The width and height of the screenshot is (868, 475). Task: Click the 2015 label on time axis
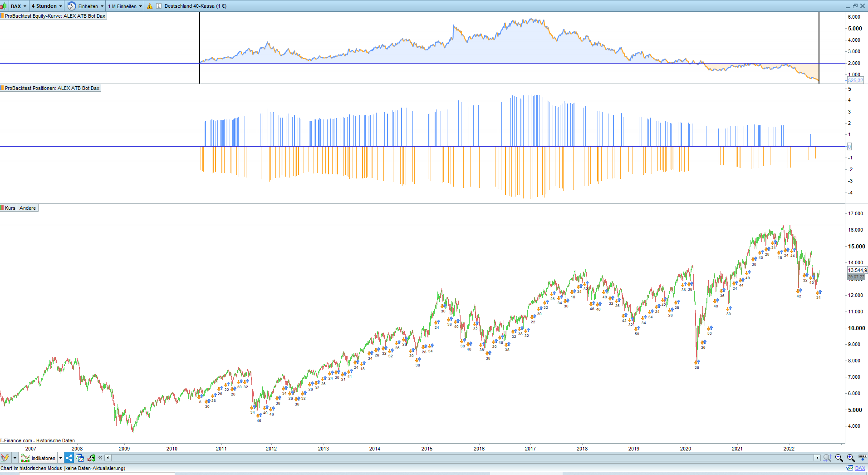click(427, 449)
